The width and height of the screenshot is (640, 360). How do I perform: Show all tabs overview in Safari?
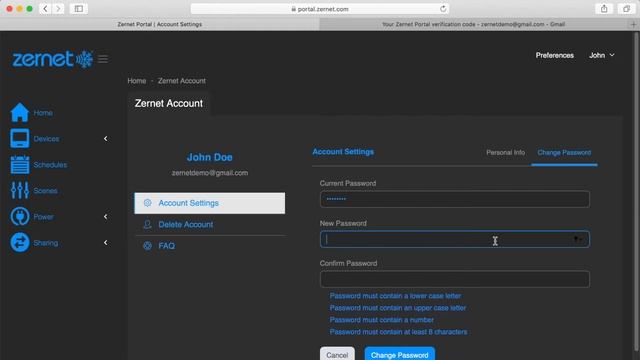pyautogui.click(x=627, y=9)
